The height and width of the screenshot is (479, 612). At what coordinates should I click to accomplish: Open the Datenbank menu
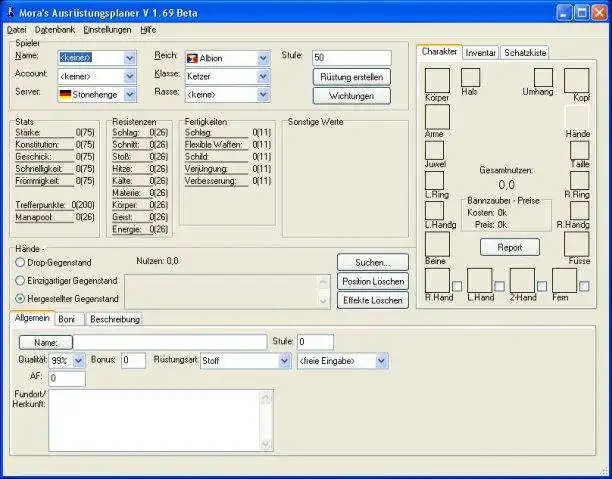[x=55, y=30]
